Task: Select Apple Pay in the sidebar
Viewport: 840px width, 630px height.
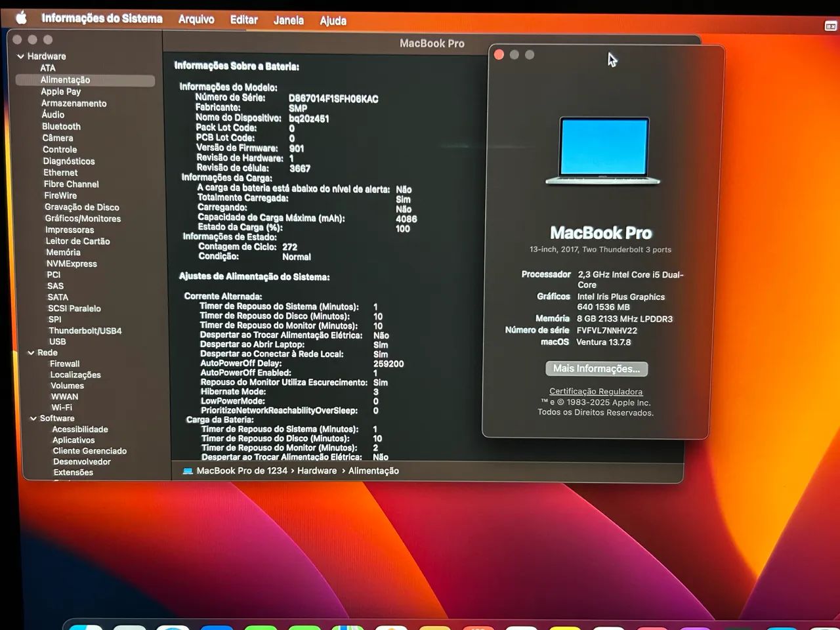Action: [61, 92]
